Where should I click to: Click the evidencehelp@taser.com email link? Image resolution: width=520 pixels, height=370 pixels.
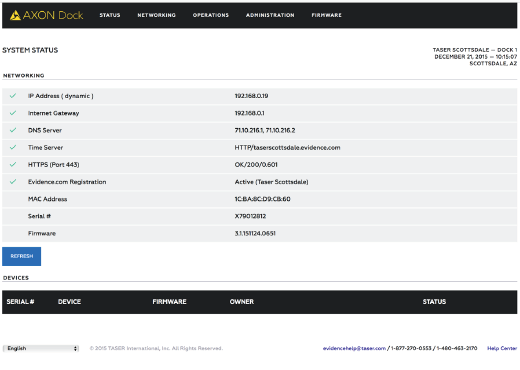[354, 348]
